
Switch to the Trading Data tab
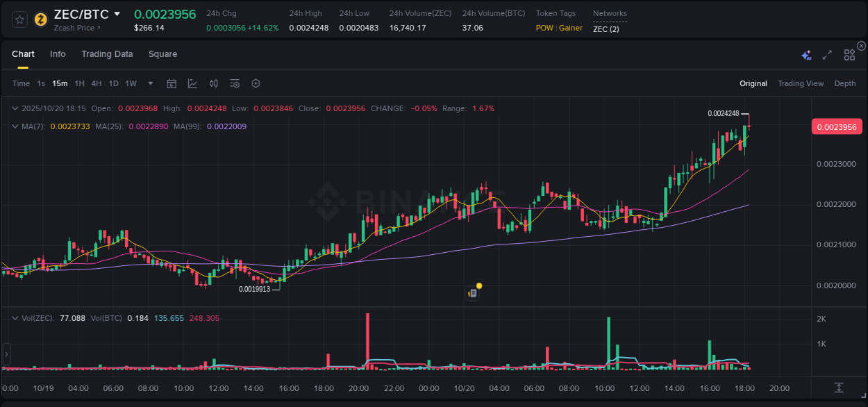tap(107, 53)
